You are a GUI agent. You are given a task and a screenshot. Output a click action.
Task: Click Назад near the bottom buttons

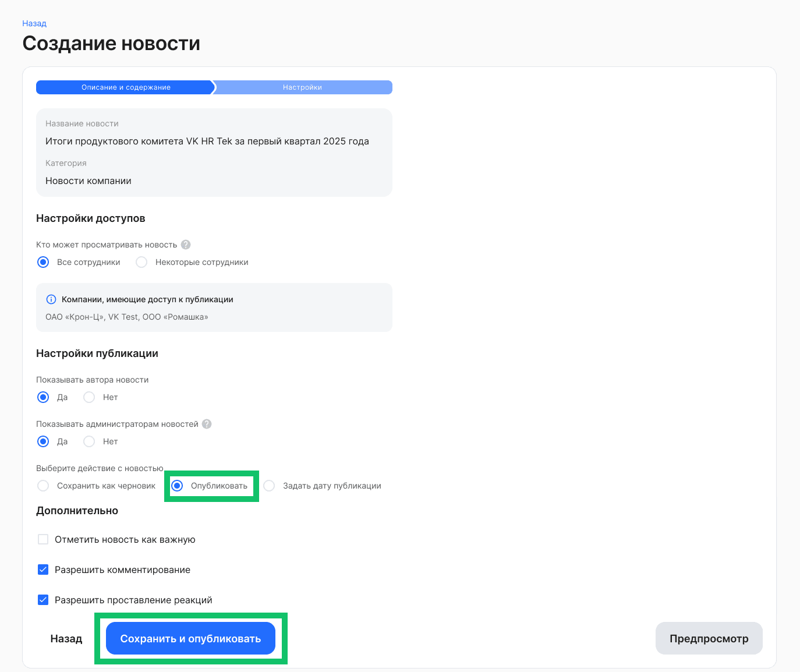66,638
